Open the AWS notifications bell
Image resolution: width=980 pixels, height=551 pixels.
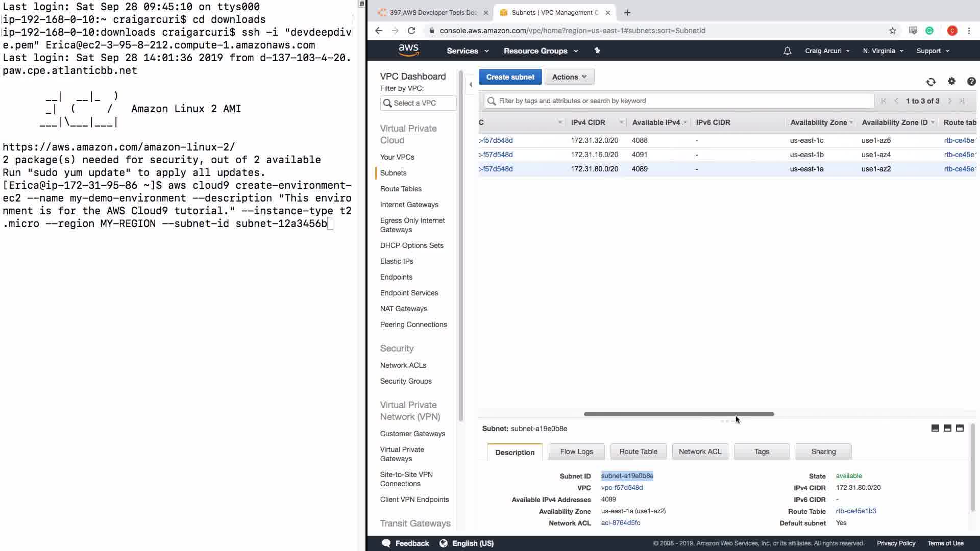coord(787,51)
